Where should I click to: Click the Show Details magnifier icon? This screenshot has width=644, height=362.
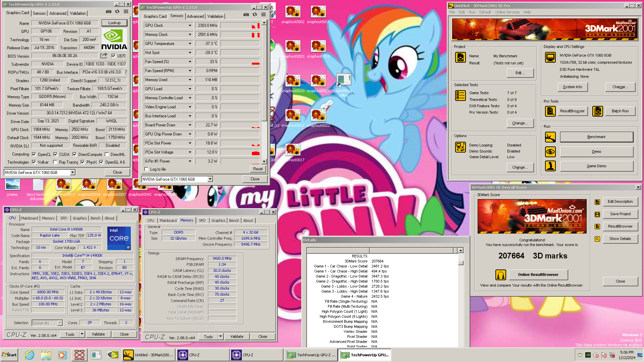click(x=597, y=239)
